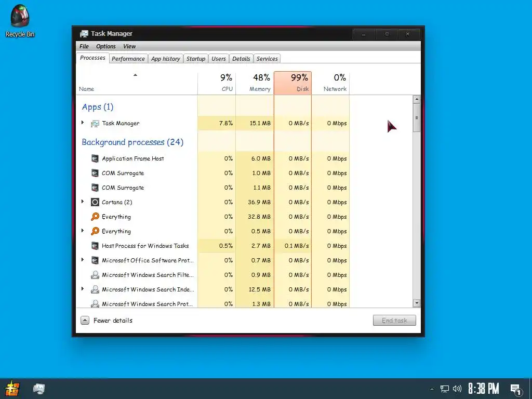Click the second Everything magnifier icon
The image size is (532, 399).
(x=95, y=231)
